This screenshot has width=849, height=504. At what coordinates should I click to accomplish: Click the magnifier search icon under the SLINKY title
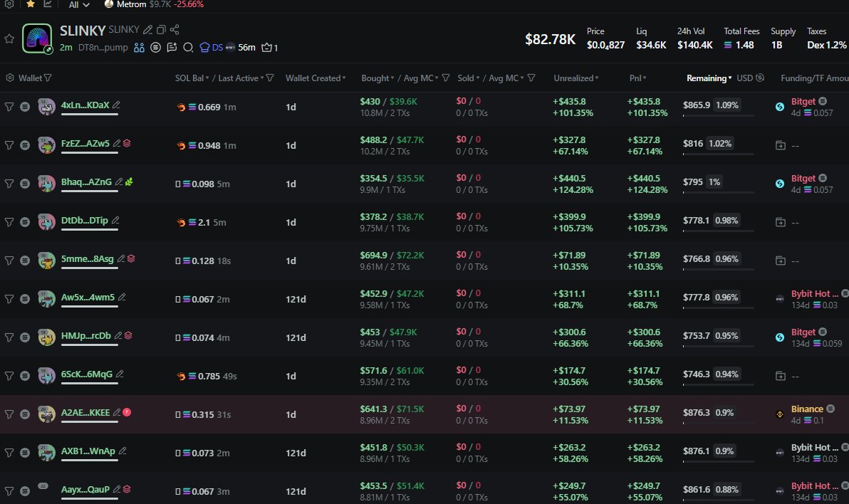click(188, 48)
